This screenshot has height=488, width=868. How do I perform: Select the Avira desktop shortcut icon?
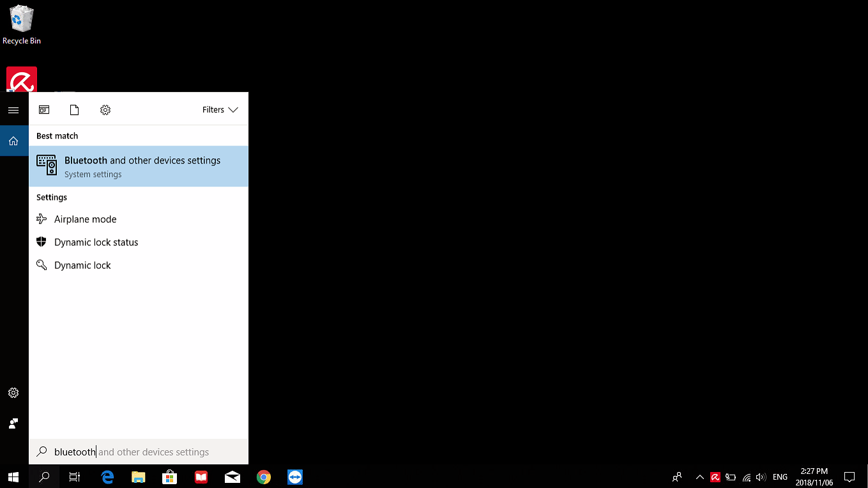[x=22, y=79]
